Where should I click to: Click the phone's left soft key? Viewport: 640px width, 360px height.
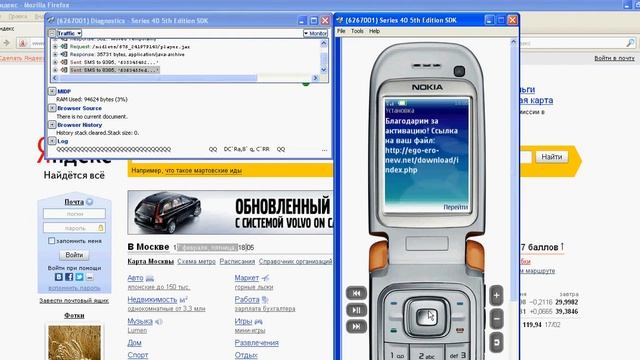tap(393, 304)
